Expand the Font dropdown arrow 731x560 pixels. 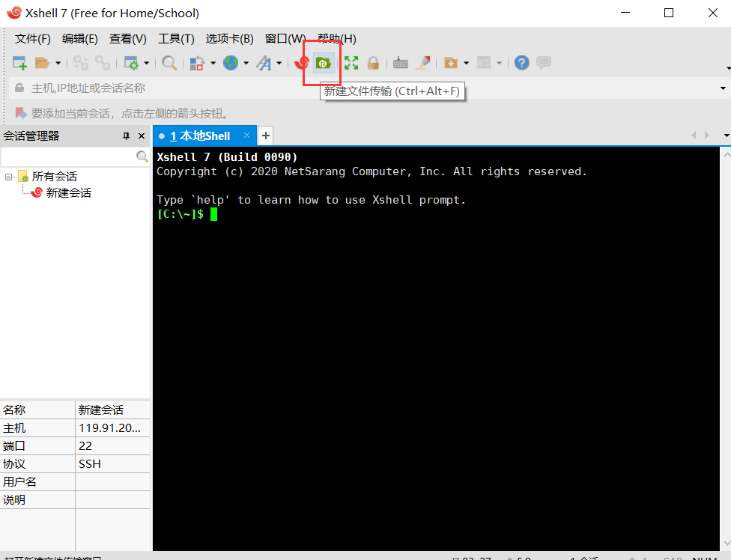(x=279, y=63)
